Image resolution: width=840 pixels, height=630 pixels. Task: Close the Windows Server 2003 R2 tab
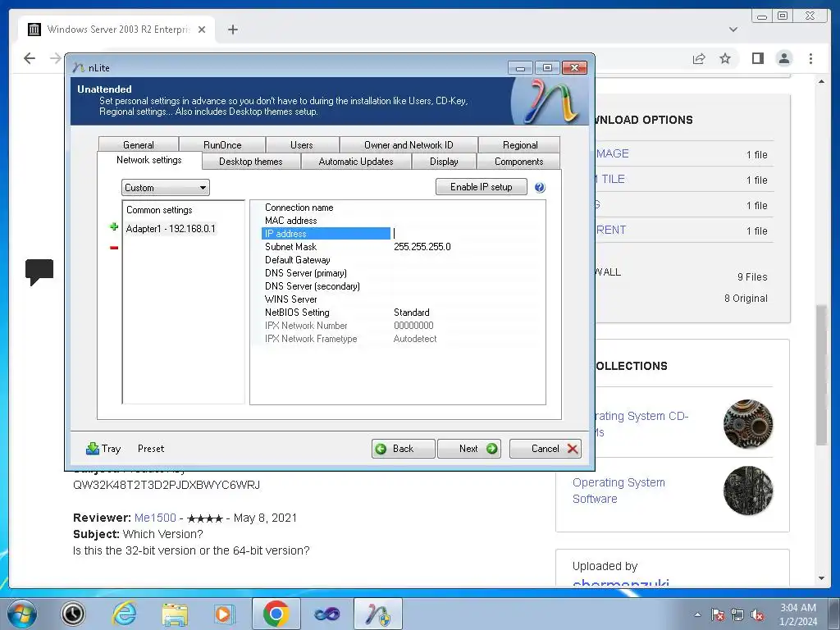[x=202, y=30]
